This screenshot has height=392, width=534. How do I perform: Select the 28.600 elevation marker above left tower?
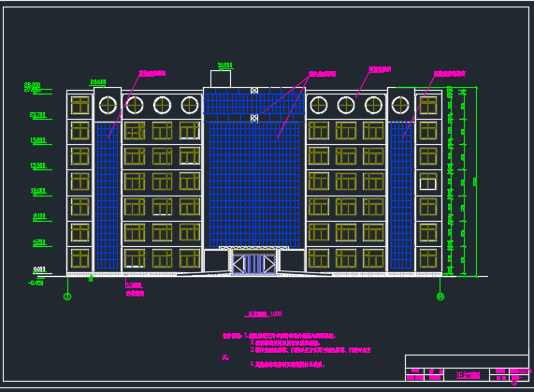(x=98, y=82)
